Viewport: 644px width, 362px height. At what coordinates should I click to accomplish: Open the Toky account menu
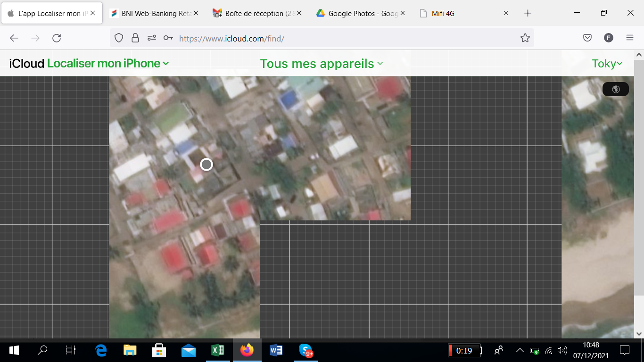(x=607, y=64)
